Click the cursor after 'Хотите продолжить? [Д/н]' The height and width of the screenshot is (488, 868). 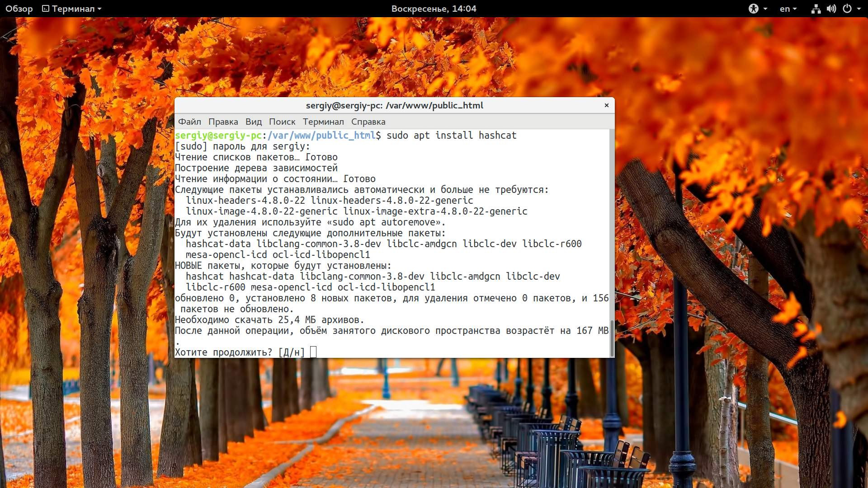[x=313, y=352]
